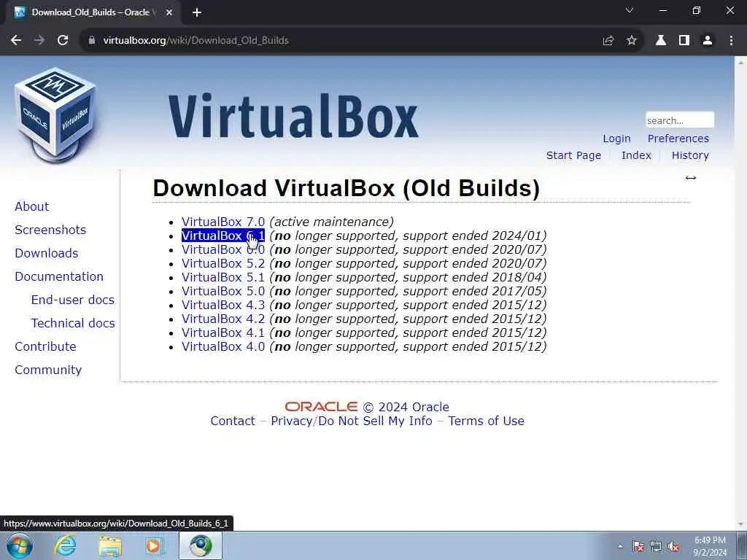Viewport: 747px width, 560px height.
Task: Select the Download_Old_Builds browser tab
Action: point(90,12)
